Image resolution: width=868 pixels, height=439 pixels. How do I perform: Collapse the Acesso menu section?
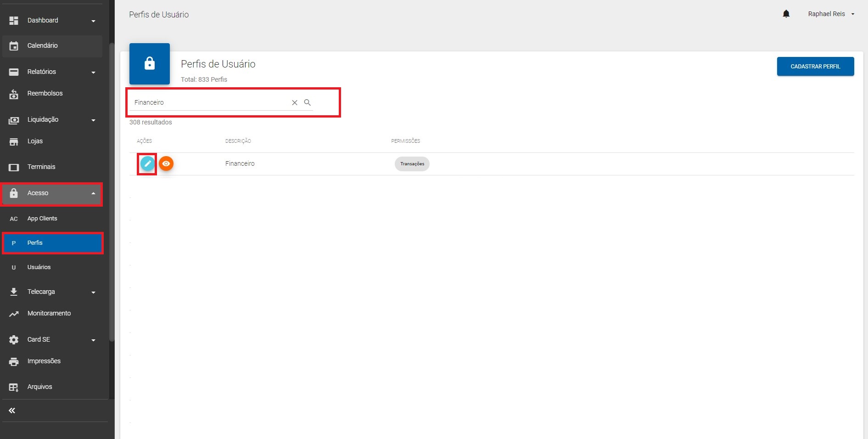[x=93, y=193]
